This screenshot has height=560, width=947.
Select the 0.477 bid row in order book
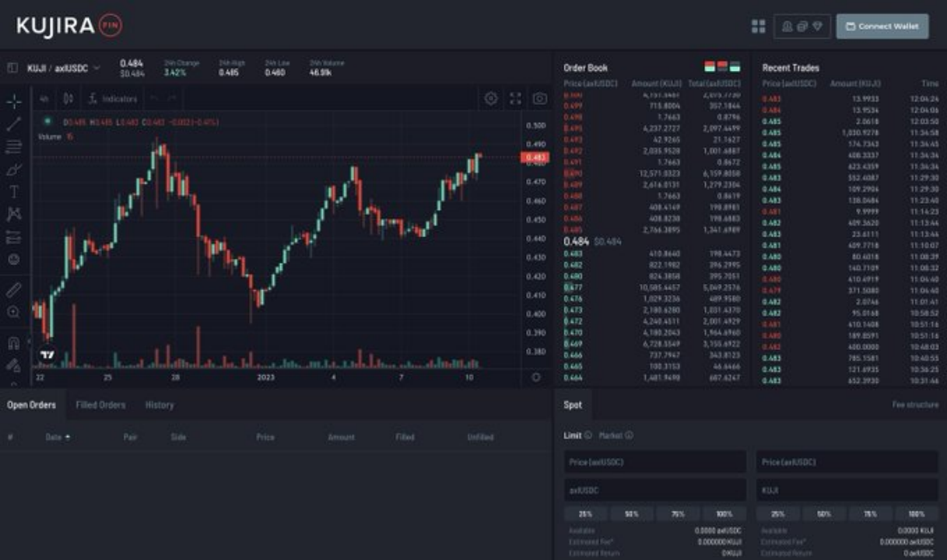(x=652, y=287)
